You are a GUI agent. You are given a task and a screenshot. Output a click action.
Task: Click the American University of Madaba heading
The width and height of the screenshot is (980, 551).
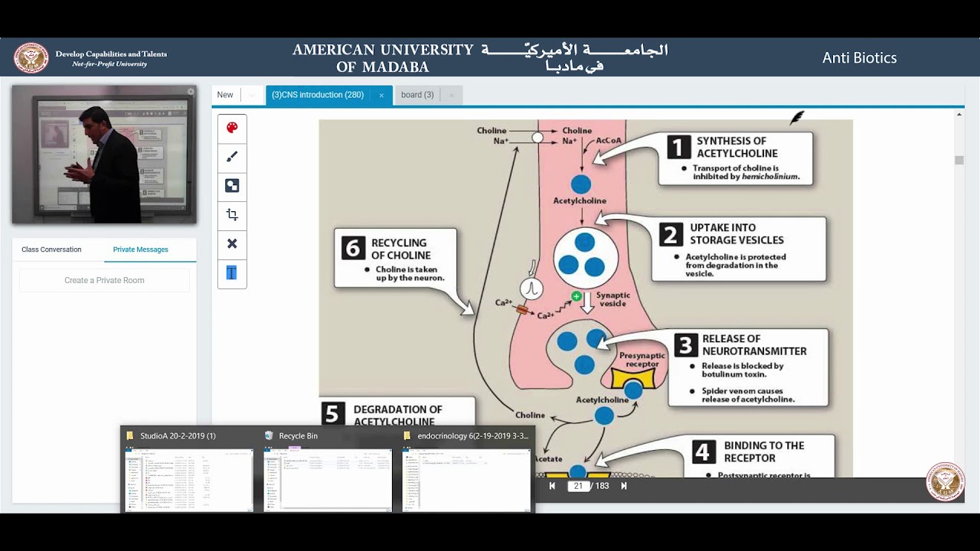383,57
